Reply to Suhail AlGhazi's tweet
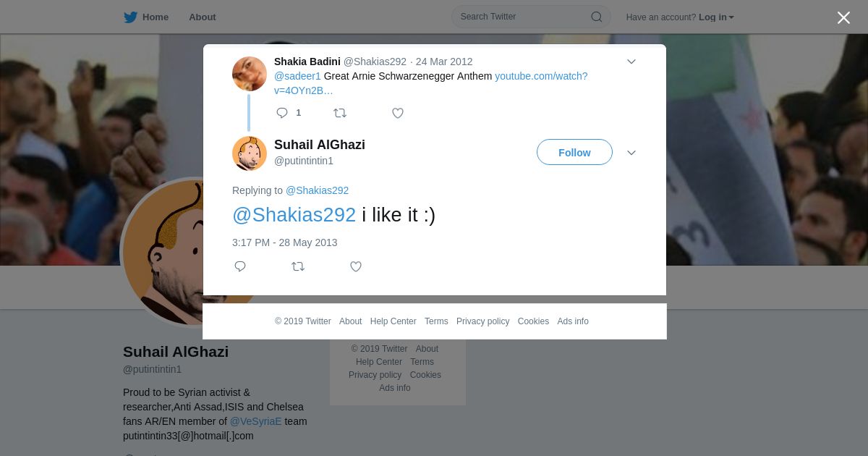Screen dimensions: 868x456 [240, 266]
